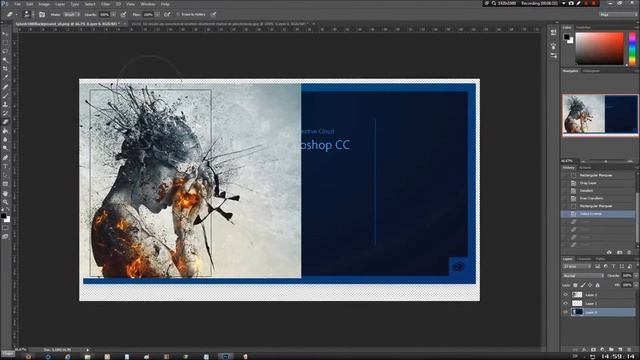Go to Deselect history state
Image resolution: width=640 pixels, height=360 pixels.
[587, 191]
